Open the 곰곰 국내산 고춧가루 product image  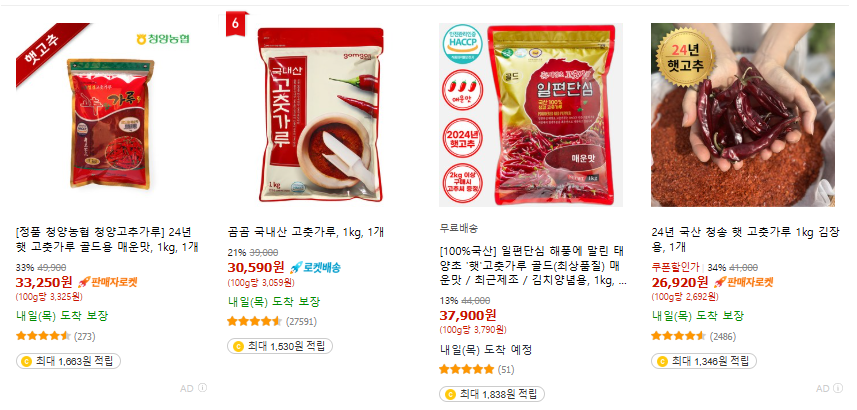pos(319,115)
